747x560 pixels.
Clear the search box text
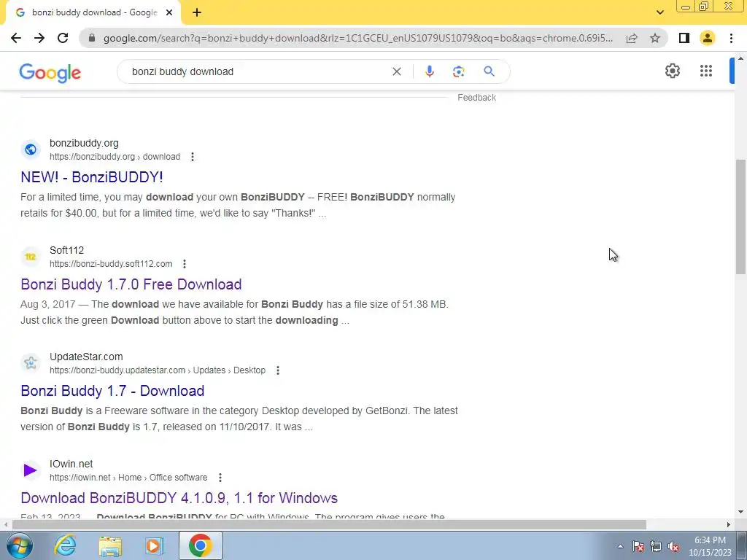click(x=396, y=71)
